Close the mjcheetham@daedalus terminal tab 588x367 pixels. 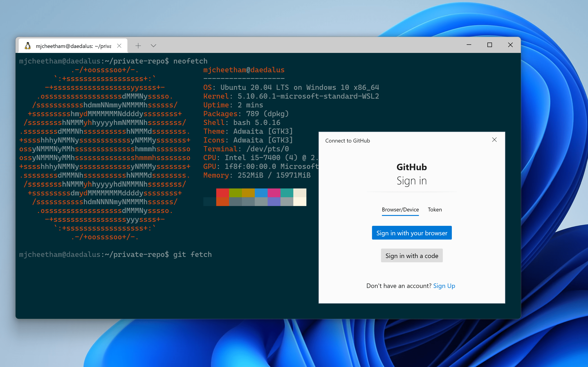(x=119, y=45)
